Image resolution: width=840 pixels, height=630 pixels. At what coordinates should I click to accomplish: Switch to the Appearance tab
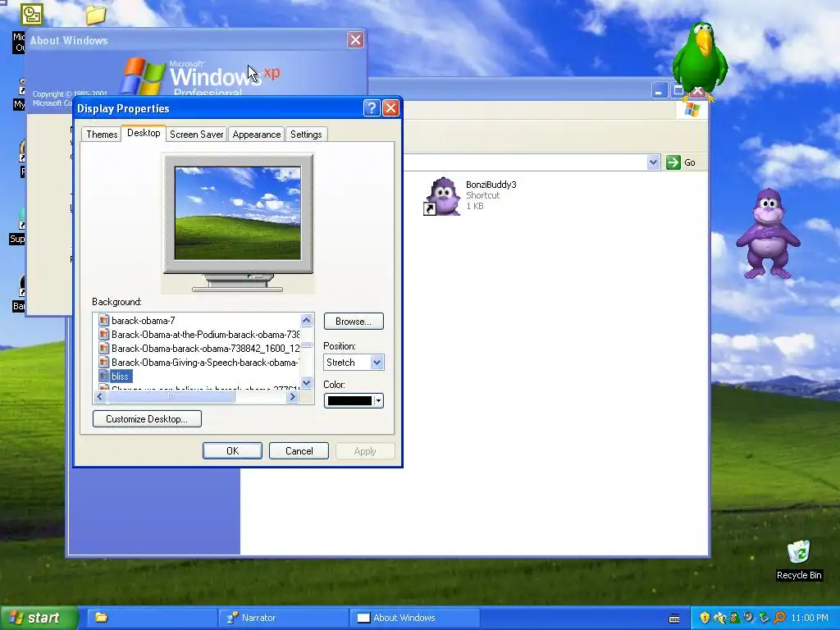(x=257, y=134)
